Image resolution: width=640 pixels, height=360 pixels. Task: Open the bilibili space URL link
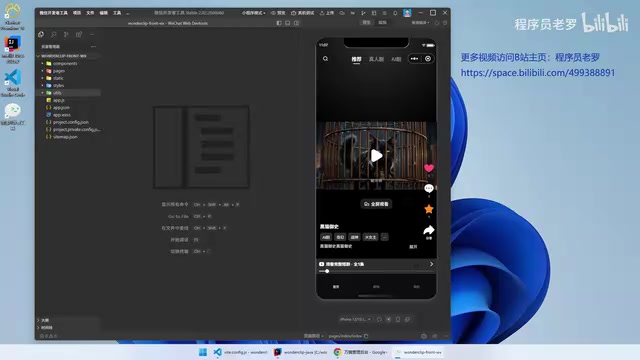click(538, 73)
